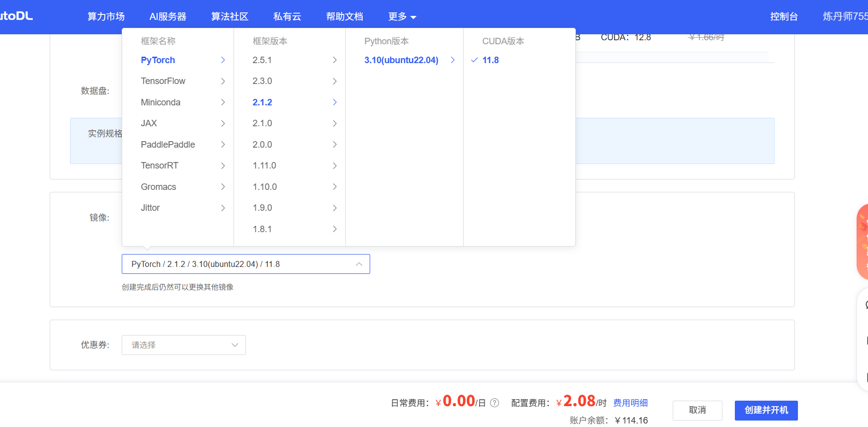868x427 pixels.
Task: Select PyTorch framework
Action: click(x=158, y=60)
